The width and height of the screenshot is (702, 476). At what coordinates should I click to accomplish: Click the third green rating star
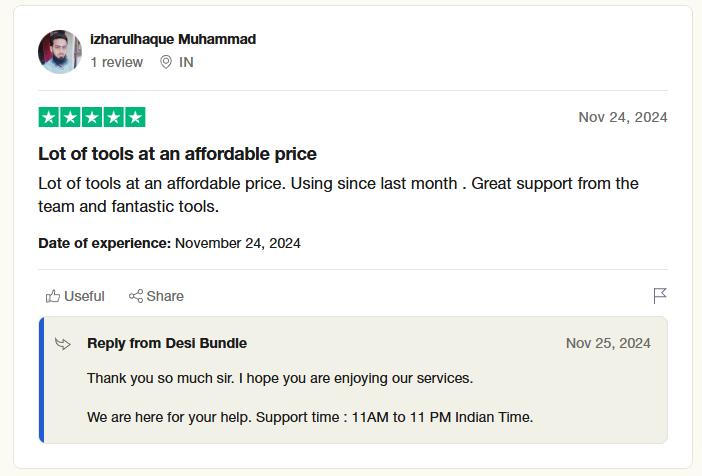92,117
